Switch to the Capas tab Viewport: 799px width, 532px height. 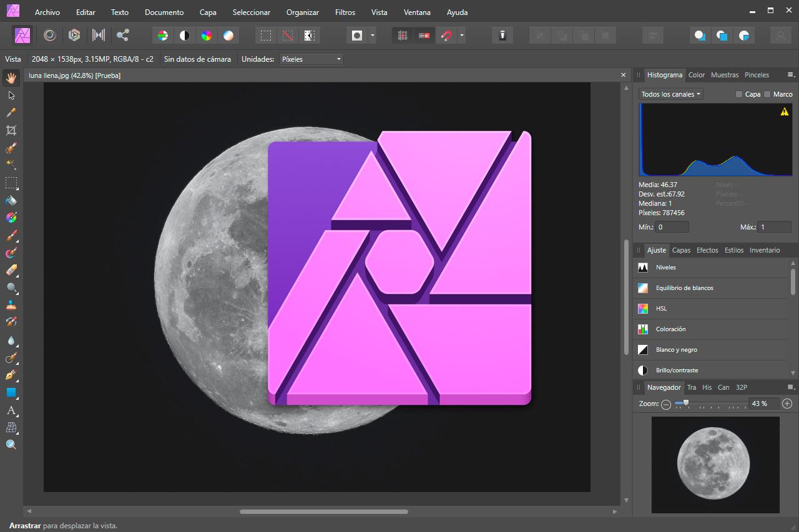pos(681,250)
